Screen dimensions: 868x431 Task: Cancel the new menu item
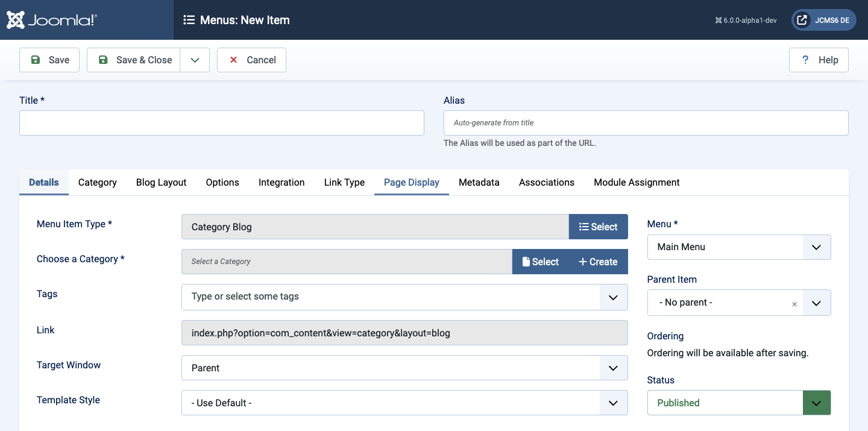(x=251, y=60)
